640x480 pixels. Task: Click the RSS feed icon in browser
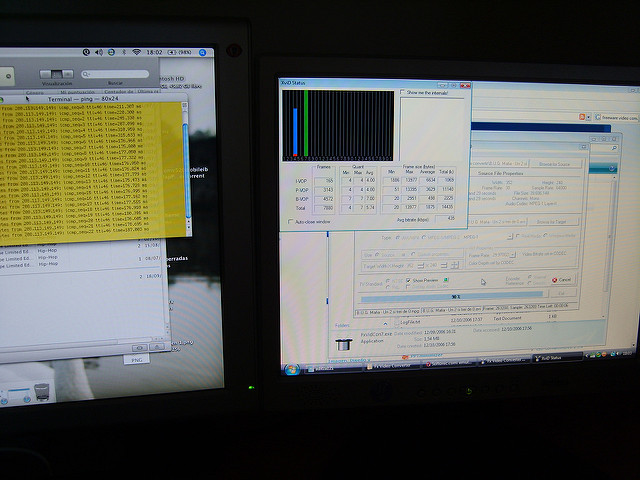[583, 118]
